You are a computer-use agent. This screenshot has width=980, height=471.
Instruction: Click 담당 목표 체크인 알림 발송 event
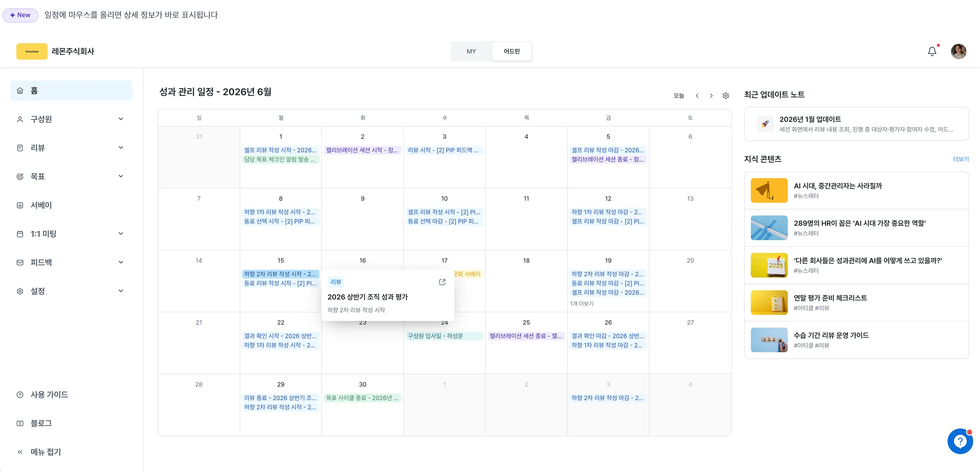[x=280, y=159]
